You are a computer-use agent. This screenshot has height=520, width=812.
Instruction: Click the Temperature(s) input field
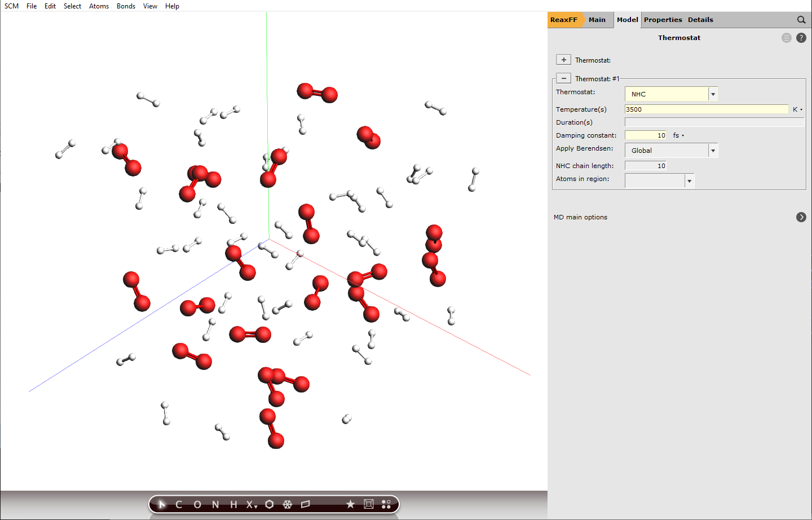[706, 109]
